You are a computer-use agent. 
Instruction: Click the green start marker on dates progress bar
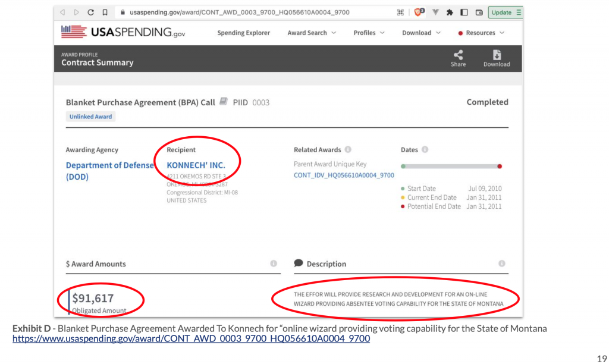pos(403,167)
